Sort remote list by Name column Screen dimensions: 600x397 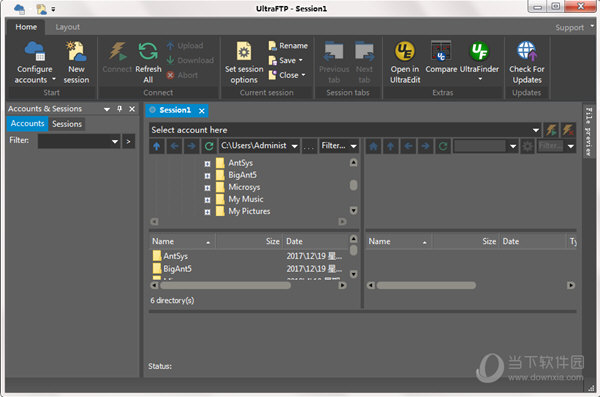398,242
